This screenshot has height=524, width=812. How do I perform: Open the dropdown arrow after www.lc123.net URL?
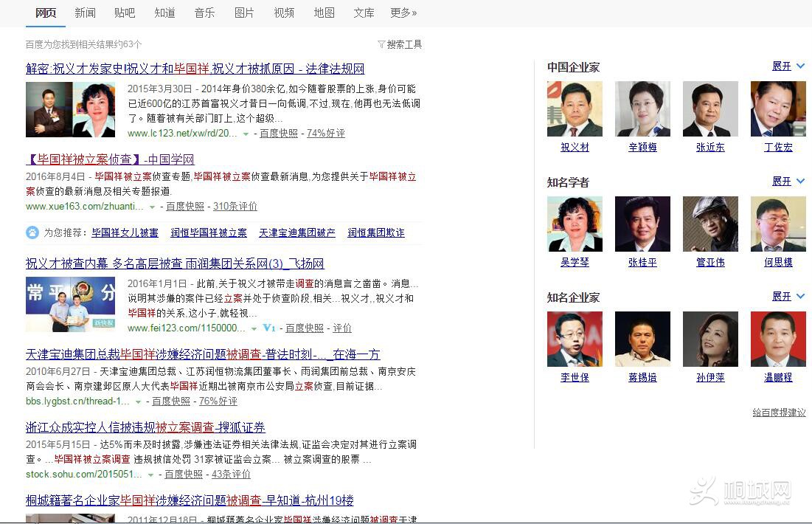[246, 134]
